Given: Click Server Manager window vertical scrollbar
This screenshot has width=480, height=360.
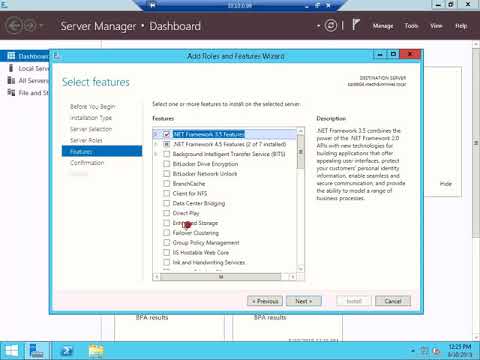Looking at the screenshot, I should click(476, 143).
